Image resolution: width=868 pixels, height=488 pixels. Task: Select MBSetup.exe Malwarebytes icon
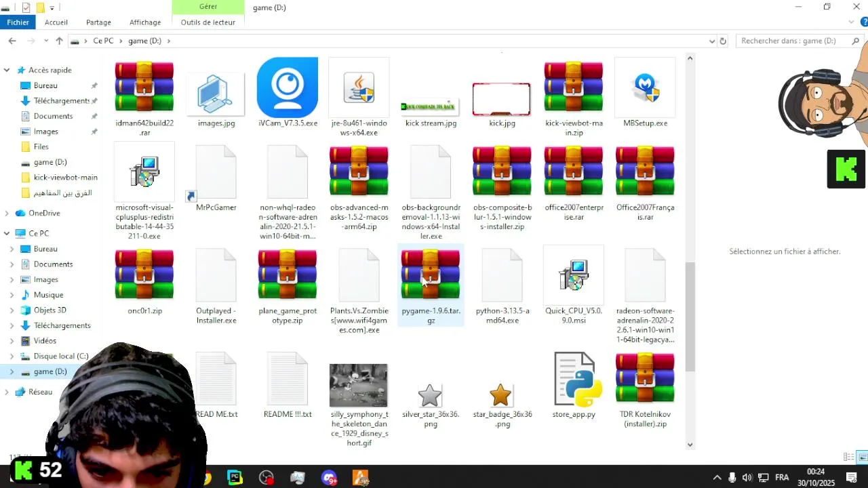tap(645, 88)
